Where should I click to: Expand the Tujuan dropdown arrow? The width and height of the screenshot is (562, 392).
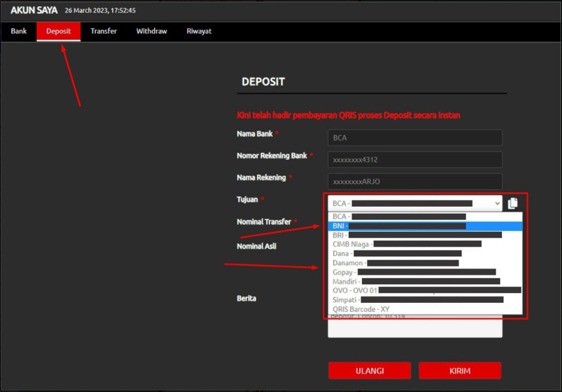[x=496, y=203]
